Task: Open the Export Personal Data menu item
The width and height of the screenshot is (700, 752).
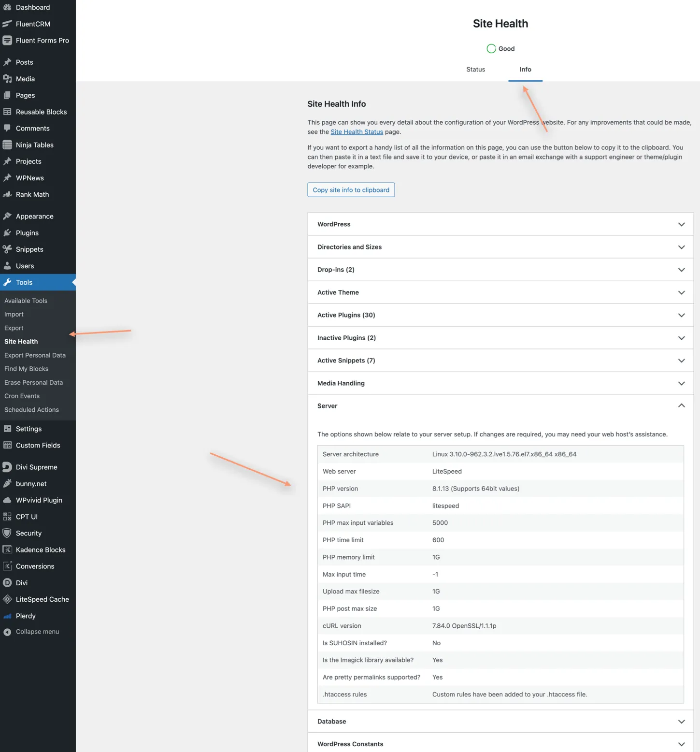Action: coord(35,355)
